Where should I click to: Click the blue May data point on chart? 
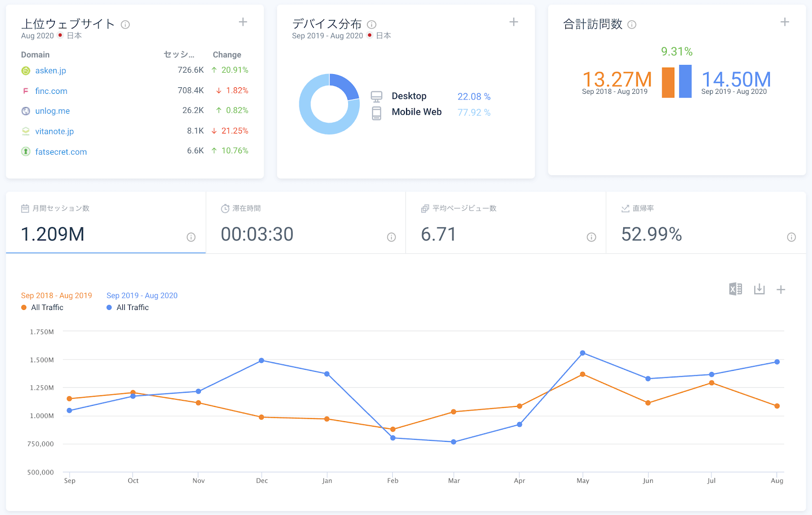click(x=583, y=353)
